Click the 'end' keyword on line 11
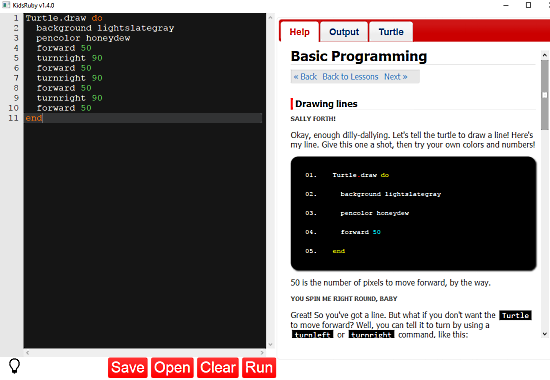 coord(34,118)
